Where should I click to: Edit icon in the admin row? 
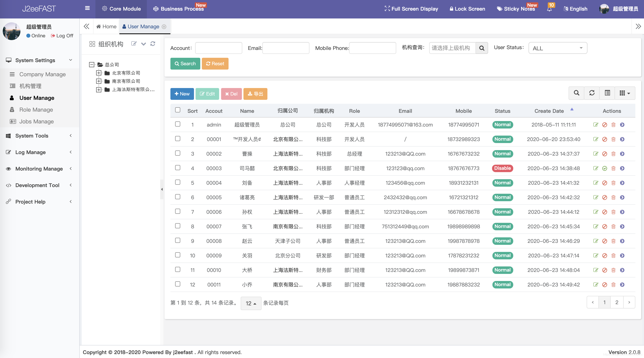point(596,125)
